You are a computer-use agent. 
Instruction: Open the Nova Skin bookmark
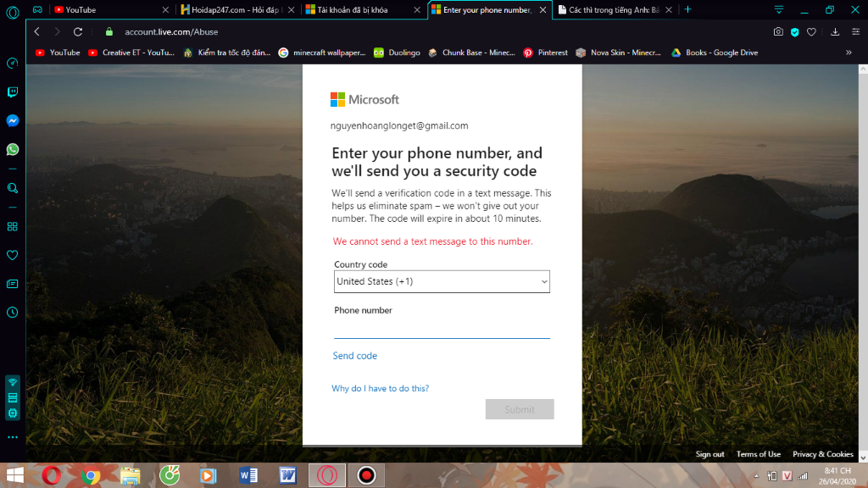click(618, 53)
